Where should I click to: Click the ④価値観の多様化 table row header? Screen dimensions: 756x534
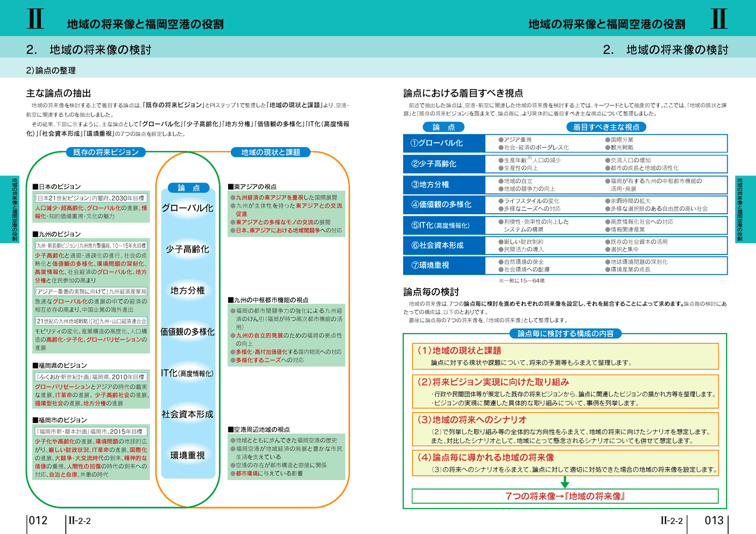click(444, 205)
